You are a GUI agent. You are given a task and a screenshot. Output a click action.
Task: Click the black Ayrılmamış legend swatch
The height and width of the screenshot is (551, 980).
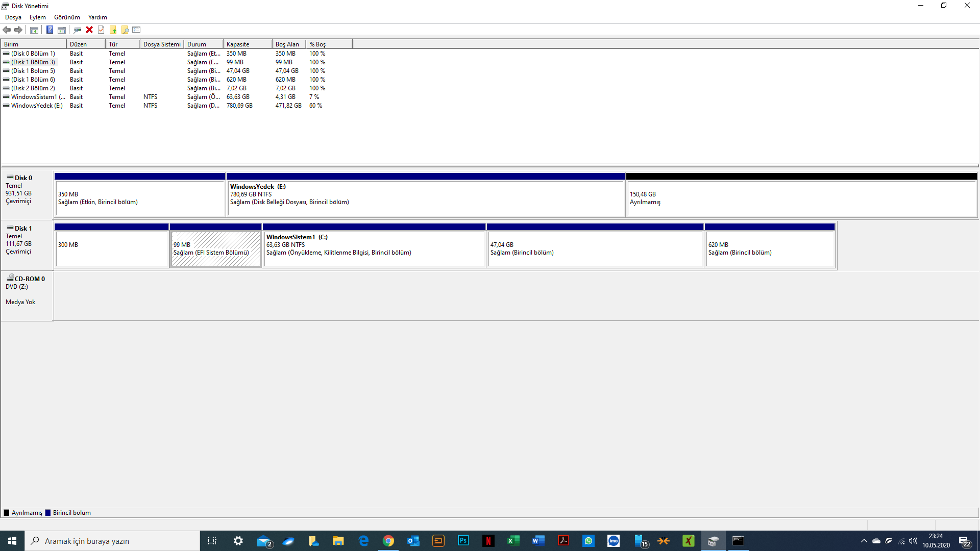click(7, 513)
